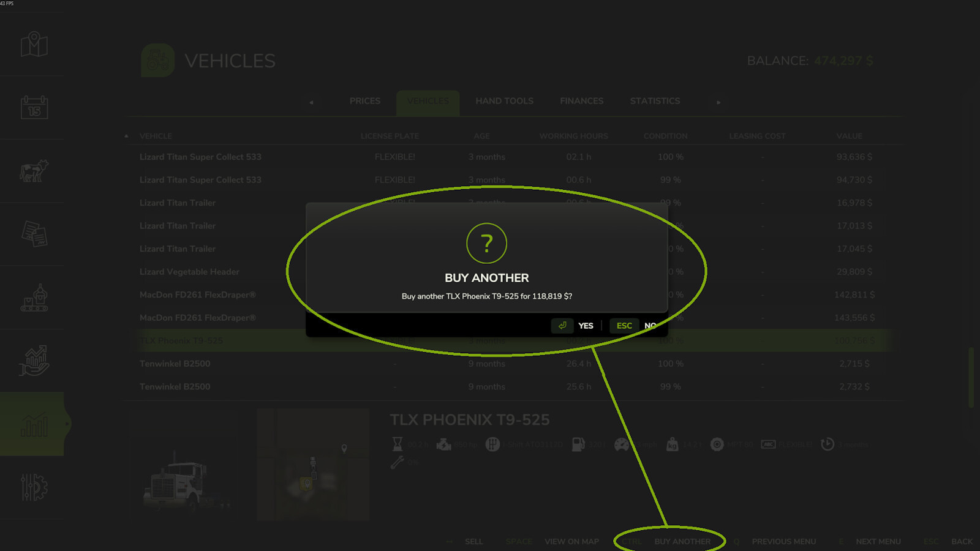The width and height of the screenshot is (980, 551).
Task: Confirm with YES in Buy Another dialog
Action: tap(573, 326)
